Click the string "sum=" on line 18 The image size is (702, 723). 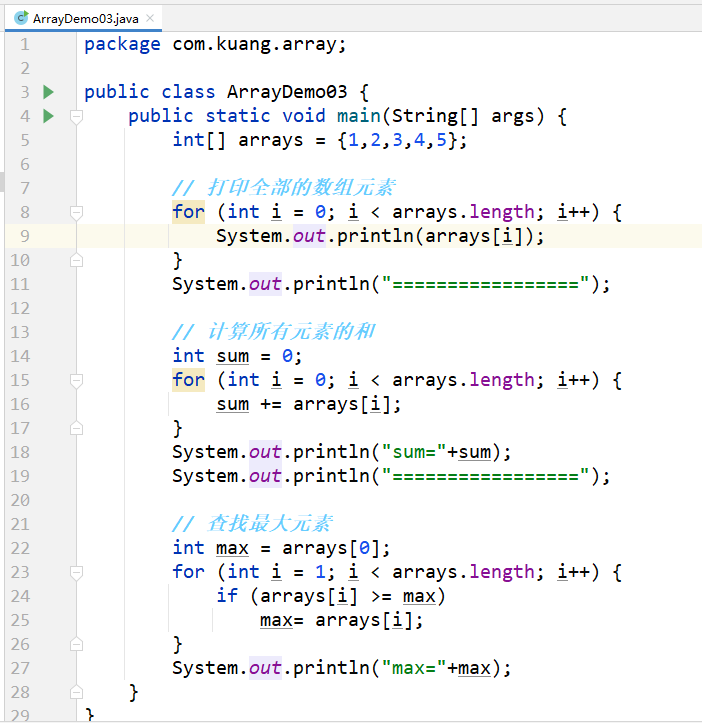tap(414, 452)
